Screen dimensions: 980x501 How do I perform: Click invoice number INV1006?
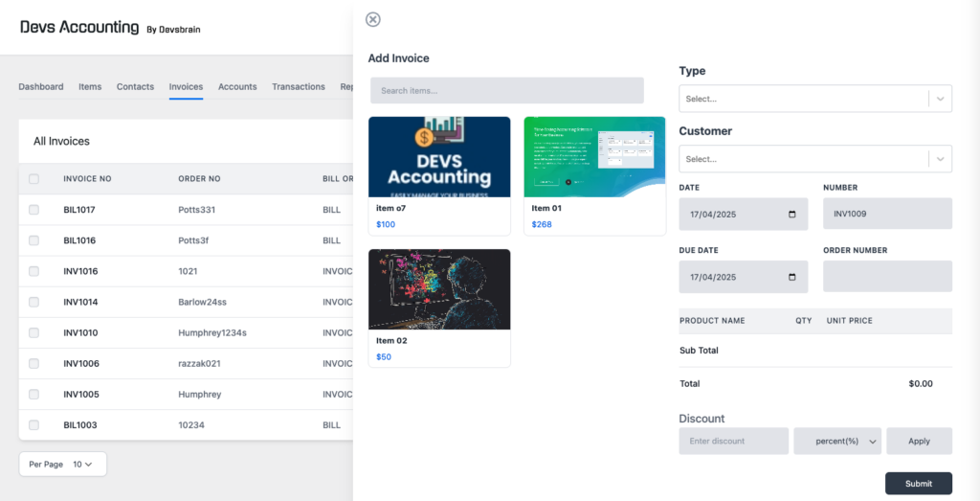coord(80,363)
